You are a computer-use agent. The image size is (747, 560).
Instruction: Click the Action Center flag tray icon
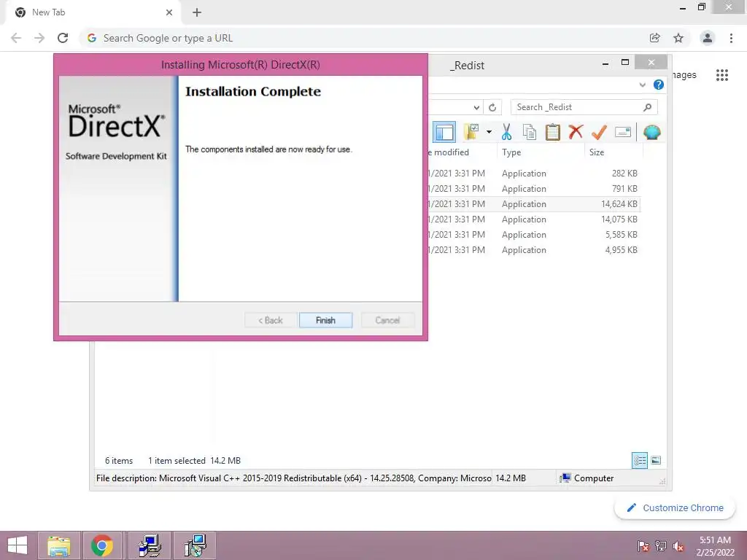[643, 546]
